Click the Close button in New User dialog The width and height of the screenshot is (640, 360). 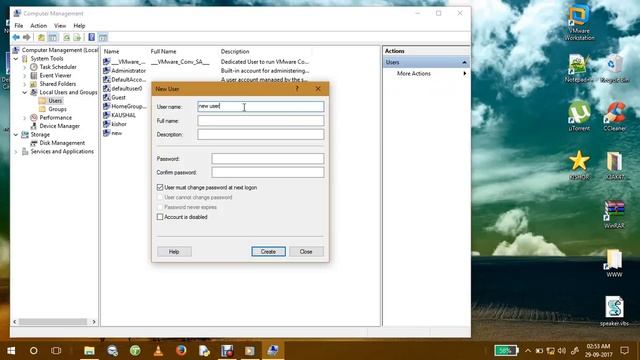[x=306, y=251]
